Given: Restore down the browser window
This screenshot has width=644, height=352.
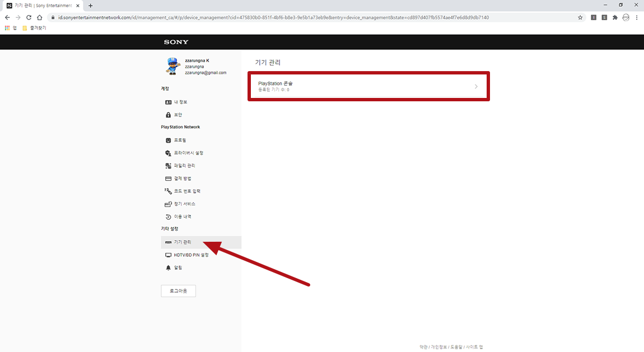Looking at the screenshot, I should pos(620,5).
